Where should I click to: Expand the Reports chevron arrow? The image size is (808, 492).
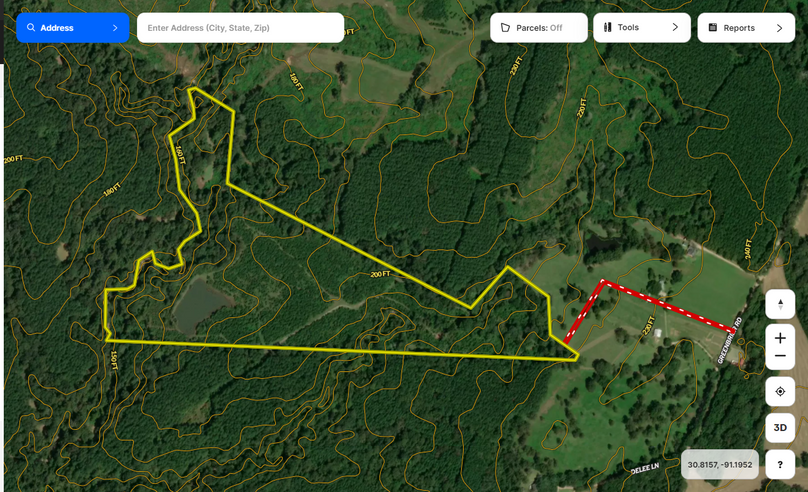[779, 28]
